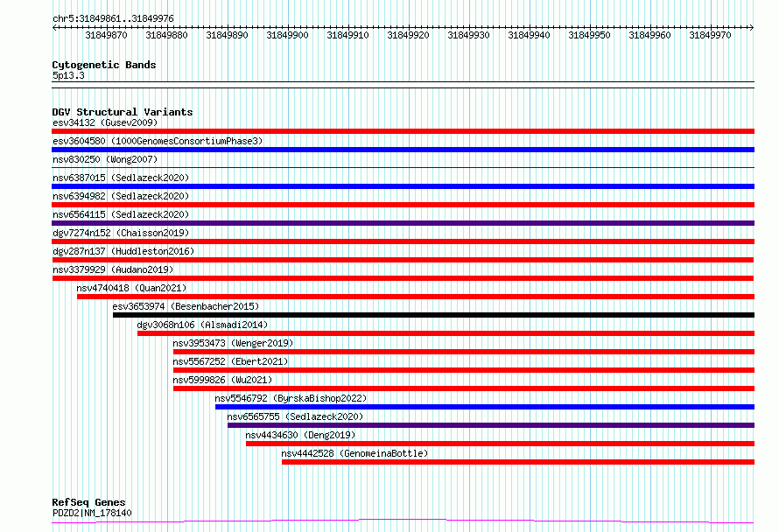Click ruler position 31849950
Image resolution: width=779 pixels, height=532 pixels.
(x=589, y=35)
